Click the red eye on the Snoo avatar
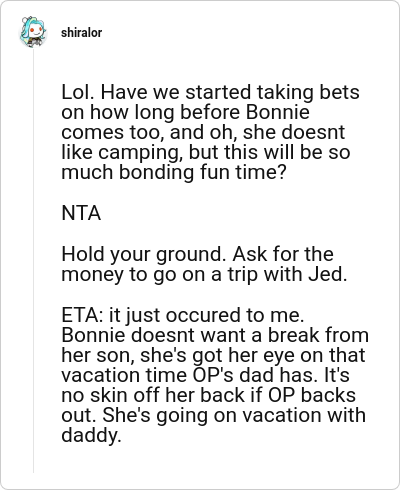The image size is (400, 490). click(33, 30)
